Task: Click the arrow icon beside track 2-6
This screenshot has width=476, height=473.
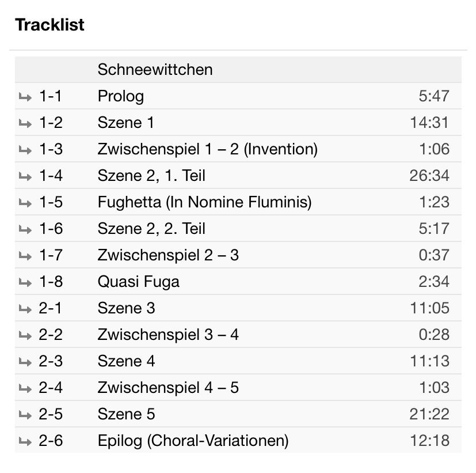Action: (x=25, y=442)
